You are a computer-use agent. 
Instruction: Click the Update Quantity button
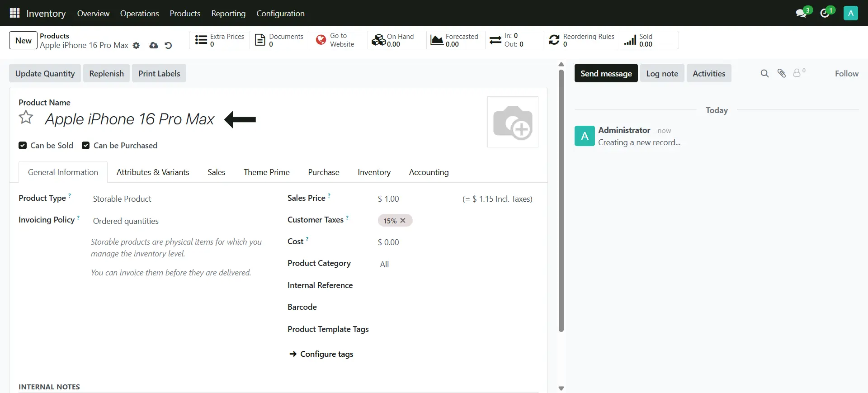[45, 74]
